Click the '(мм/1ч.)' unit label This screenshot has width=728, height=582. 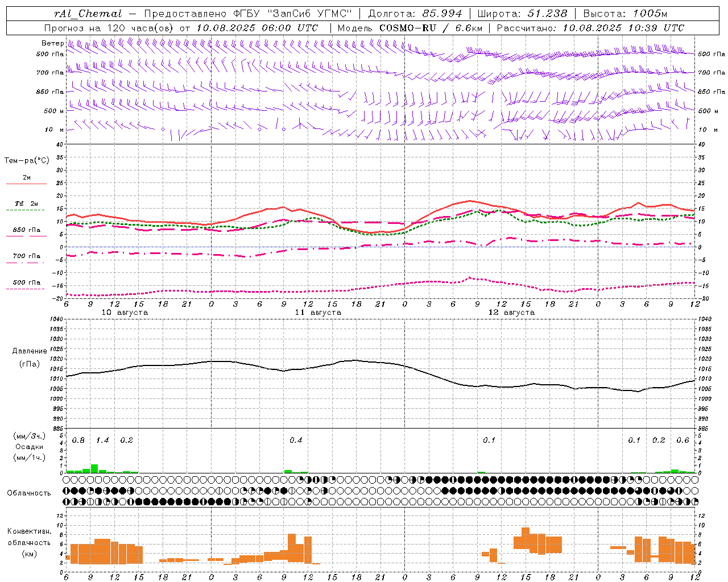click(x=30, y=458)
